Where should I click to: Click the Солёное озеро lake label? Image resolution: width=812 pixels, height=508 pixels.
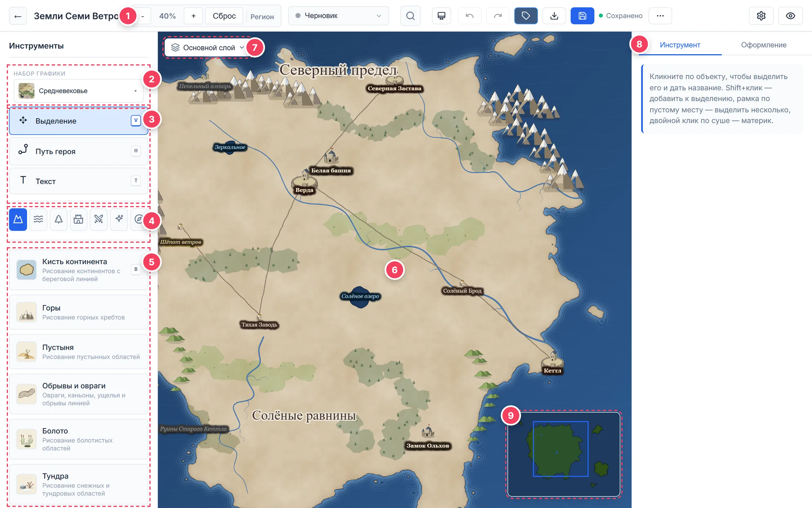coord(360,296)
